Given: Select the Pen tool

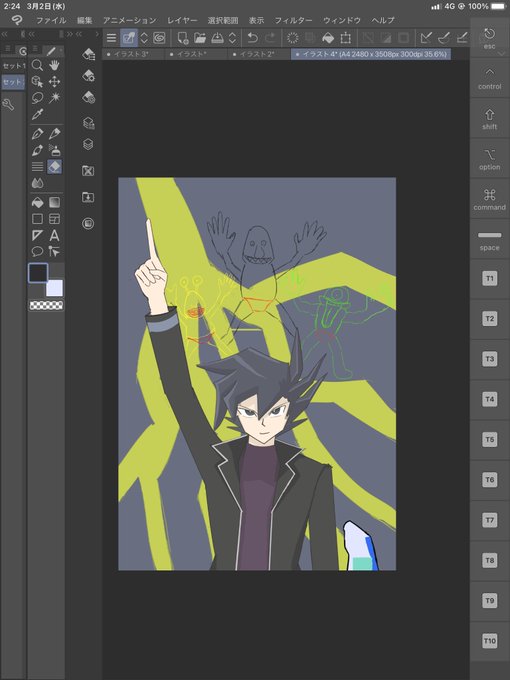Looking at the screenshot, I should (37, 134).
